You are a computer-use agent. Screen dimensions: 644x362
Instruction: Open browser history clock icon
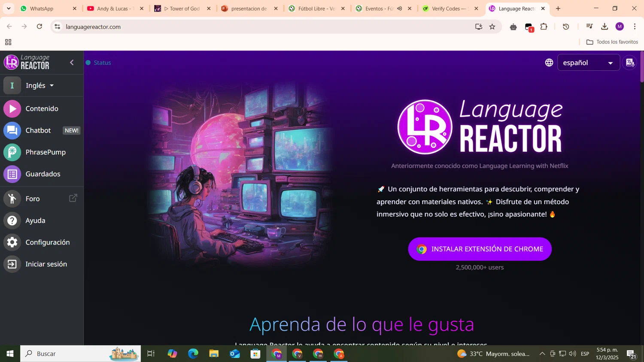pyautogui.click(x=566, y=27)
